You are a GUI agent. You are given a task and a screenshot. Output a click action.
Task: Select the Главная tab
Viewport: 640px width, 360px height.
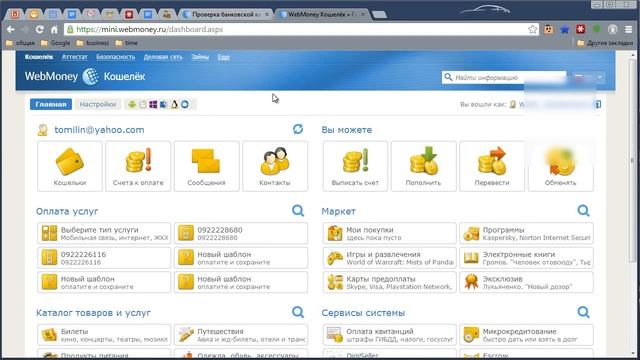(x=51, y=104)
